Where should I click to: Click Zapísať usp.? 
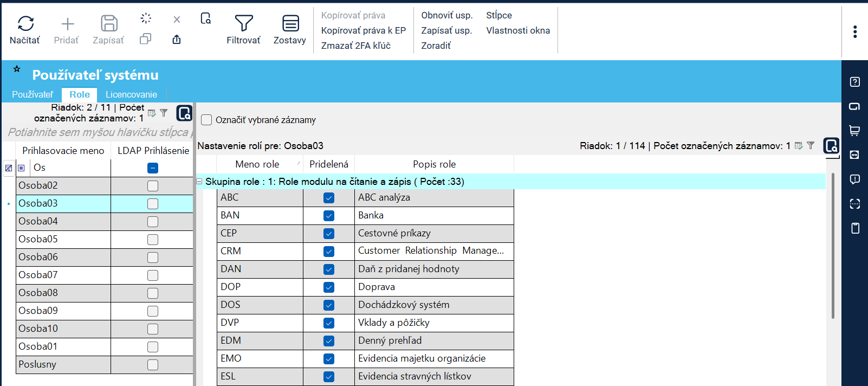point(446,30)
